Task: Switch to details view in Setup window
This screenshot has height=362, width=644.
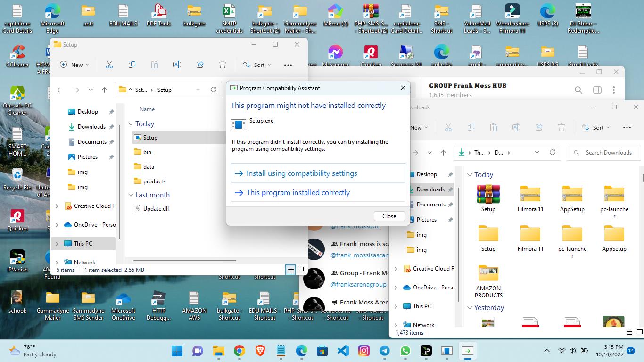Action: click(290, 270)
